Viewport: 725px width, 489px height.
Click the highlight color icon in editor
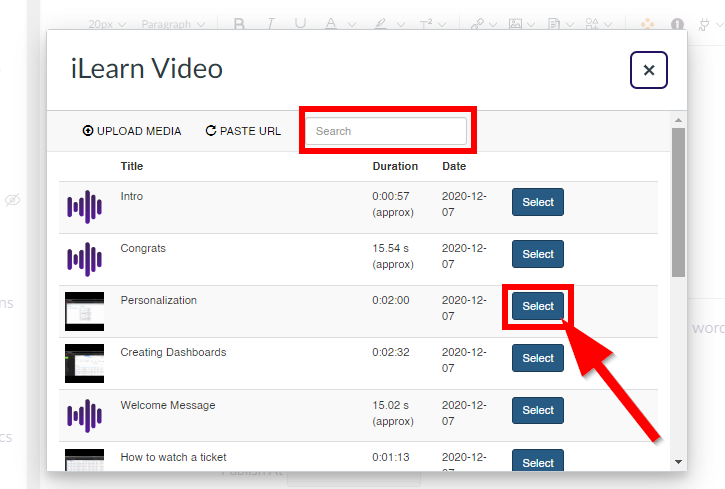[x=381, y=24]
